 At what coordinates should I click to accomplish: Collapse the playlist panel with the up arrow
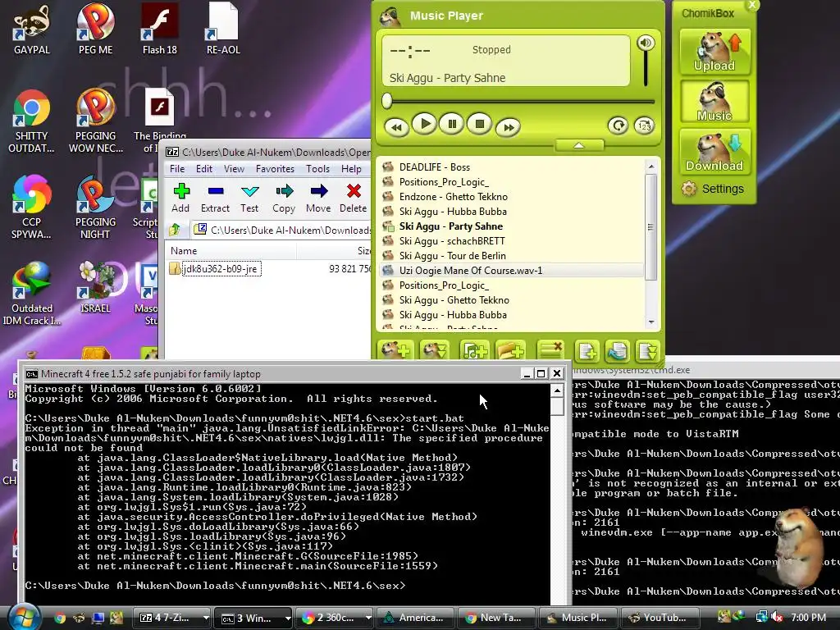coord(579,145)
